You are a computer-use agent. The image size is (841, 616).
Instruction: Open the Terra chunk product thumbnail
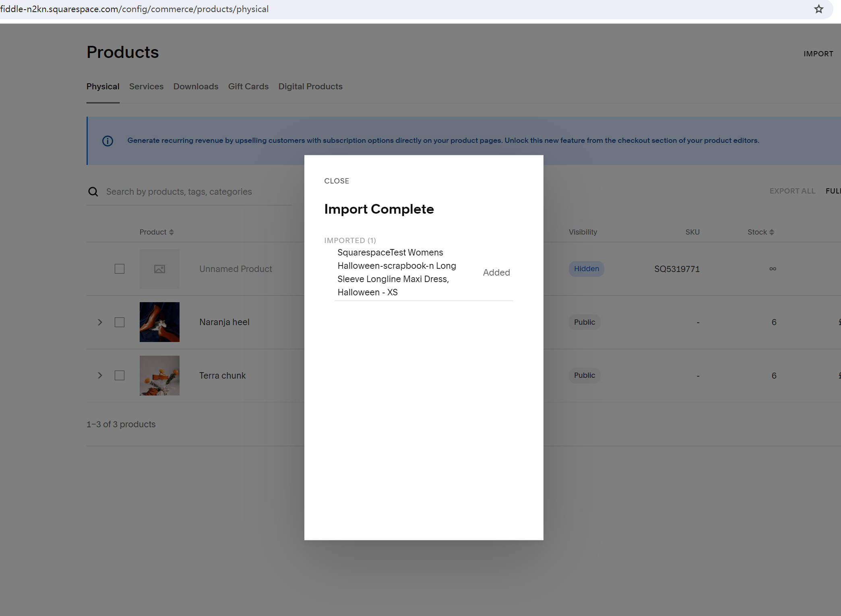click(159, 375)
